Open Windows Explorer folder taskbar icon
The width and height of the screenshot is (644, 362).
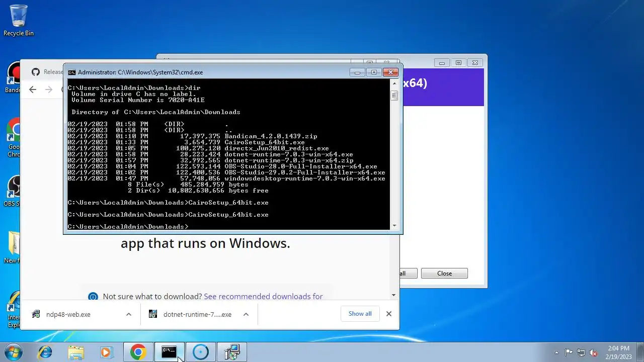[x=76, y=352]
